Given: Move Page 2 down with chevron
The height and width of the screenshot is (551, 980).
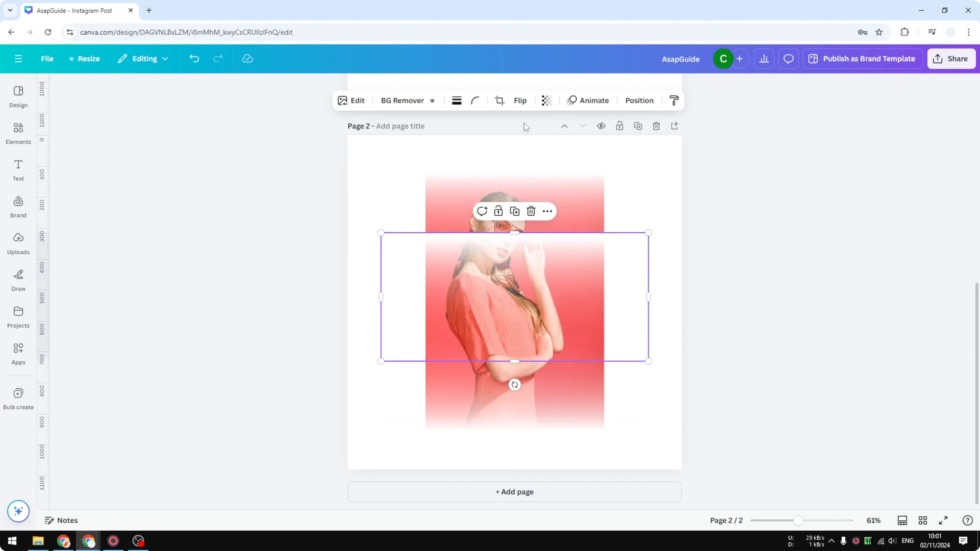Looking at the screenshot, I should (x=582, y=126).
